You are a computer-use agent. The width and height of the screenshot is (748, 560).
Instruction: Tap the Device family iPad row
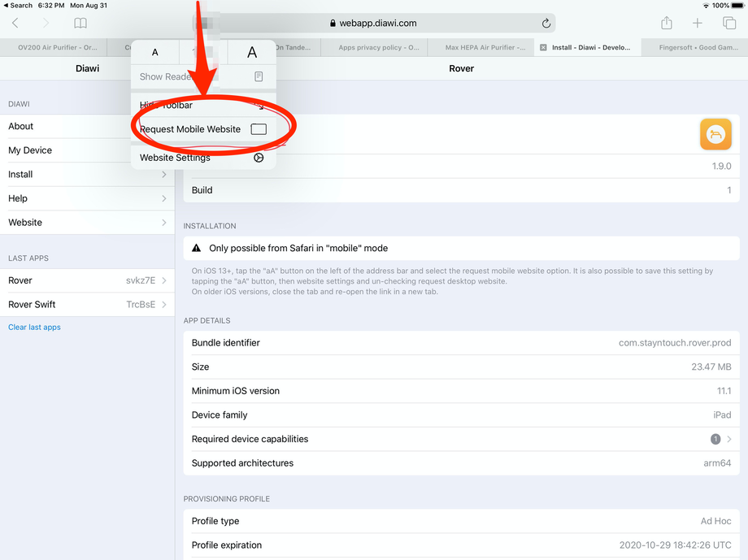(461, 415)
